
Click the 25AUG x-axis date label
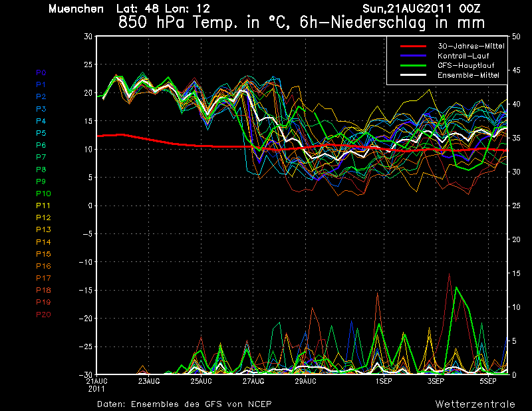(x=201, y=382)
